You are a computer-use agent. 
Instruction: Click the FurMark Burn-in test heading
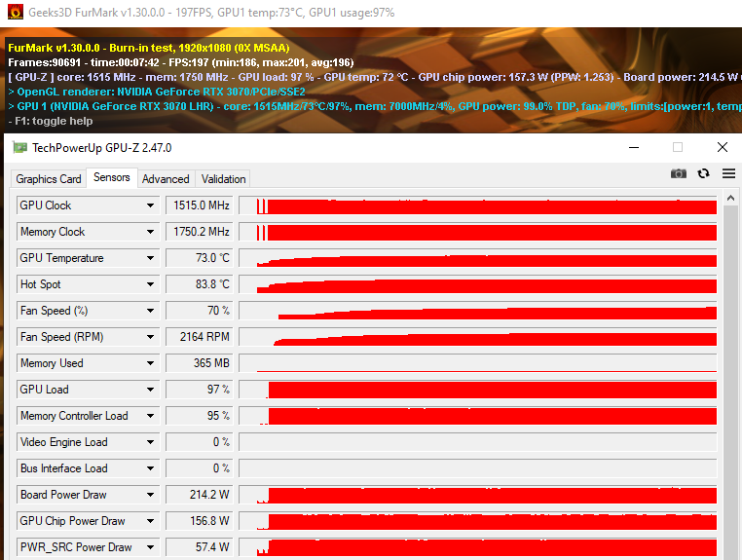(149, 48)
